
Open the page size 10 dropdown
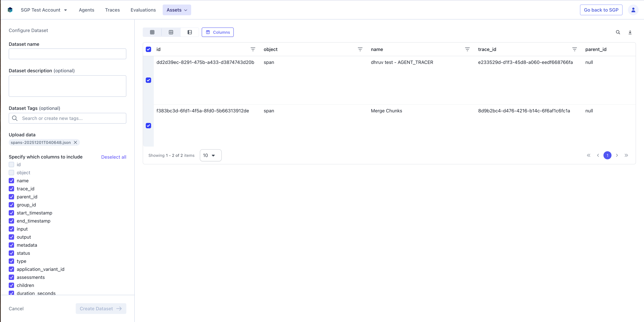(210, 155)
